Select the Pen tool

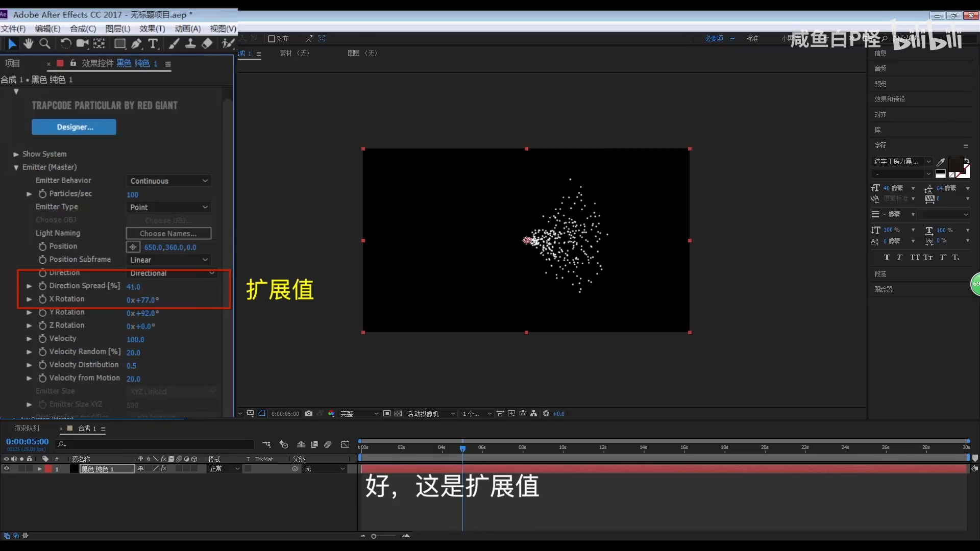pyautogui.click(x=136, y=44)
